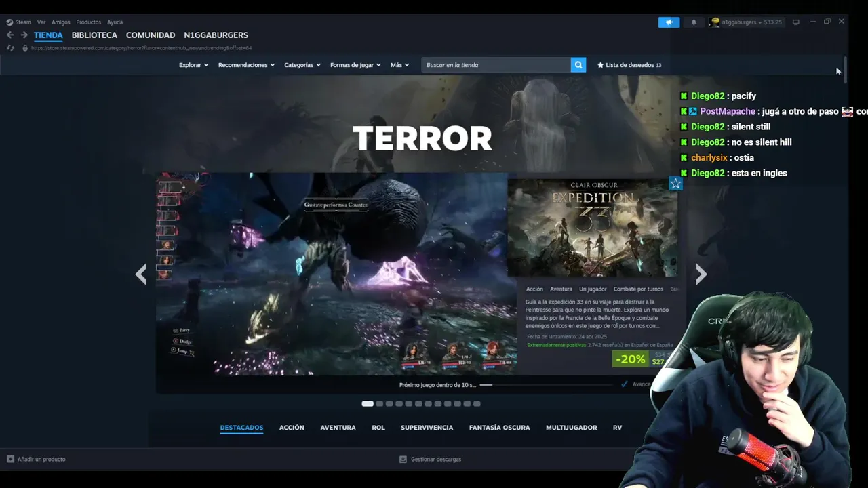Click the Combate por turnos tag
This screenshot has height=488, width=868.
638,289
